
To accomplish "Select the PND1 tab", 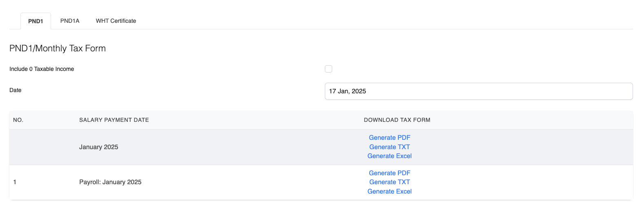I will (36, 21).
